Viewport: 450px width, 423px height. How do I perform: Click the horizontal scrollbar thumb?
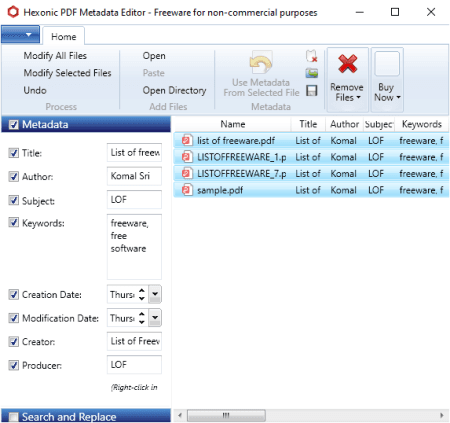click(226, 415)
